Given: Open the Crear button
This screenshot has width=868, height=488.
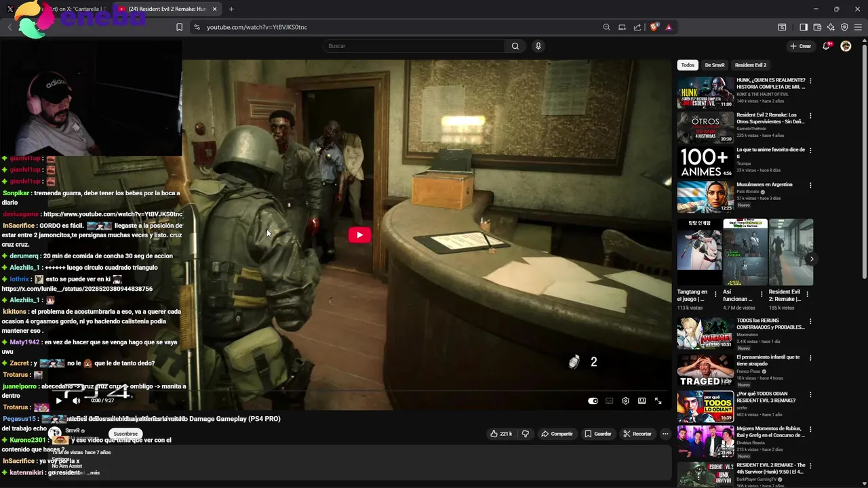Looking at the screenshot, I should [x=800, y=46].
